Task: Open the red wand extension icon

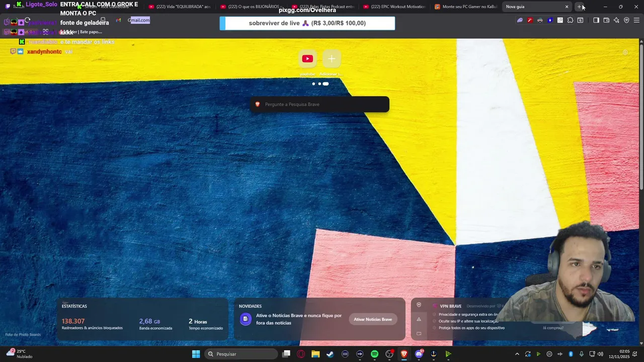Action: (x=530, y=20)
